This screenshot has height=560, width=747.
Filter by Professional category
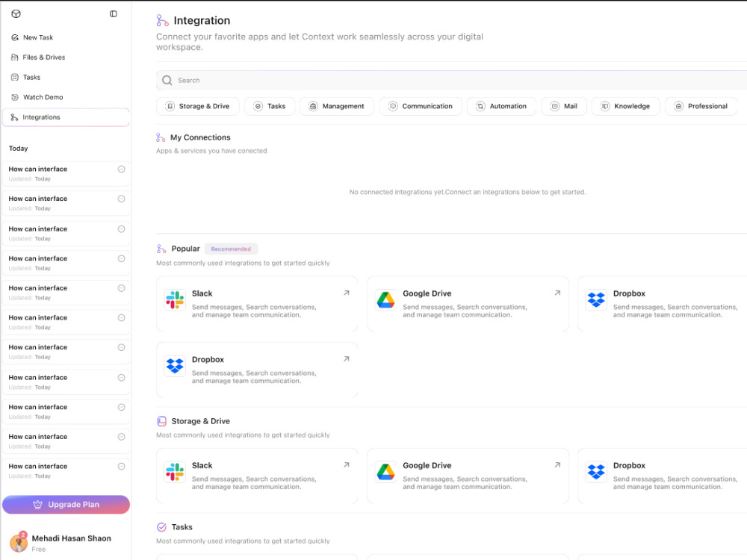701,106
